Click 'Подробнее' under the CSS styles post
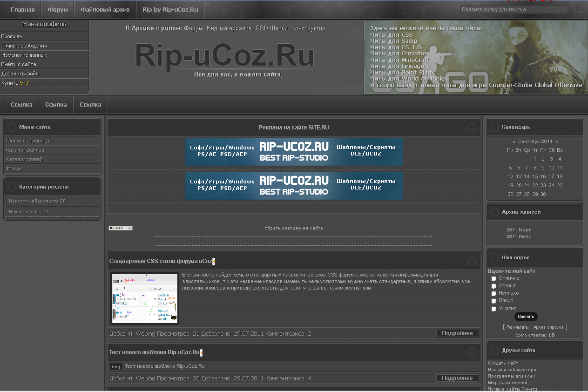 pos(457,333)
